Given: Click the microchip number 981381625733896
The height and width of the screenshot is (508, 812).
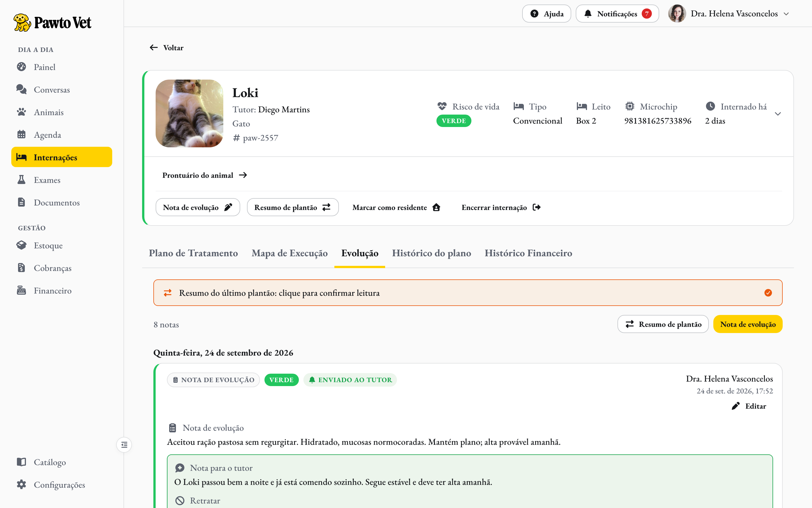Looking at the screenshot, I should coord(658,121).
